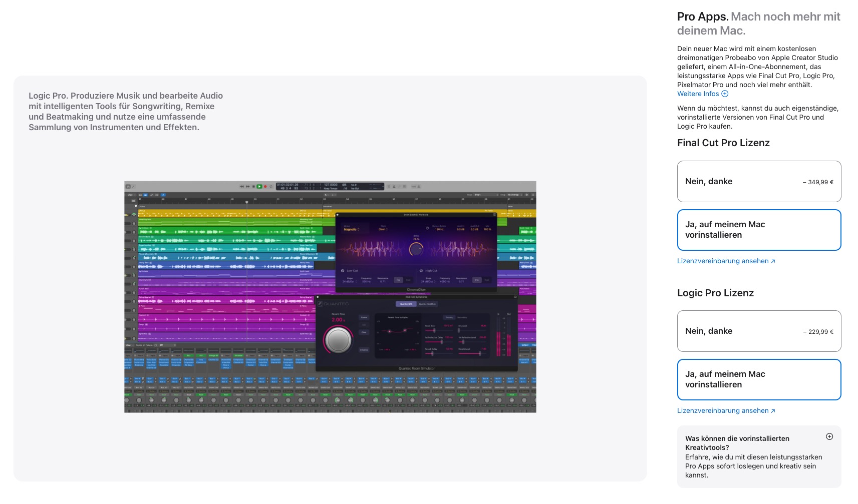858x504 pixels.
Task: Open Final Cut Pro Lizenzvereinbarung ansehen link
Action: [725, 261]
